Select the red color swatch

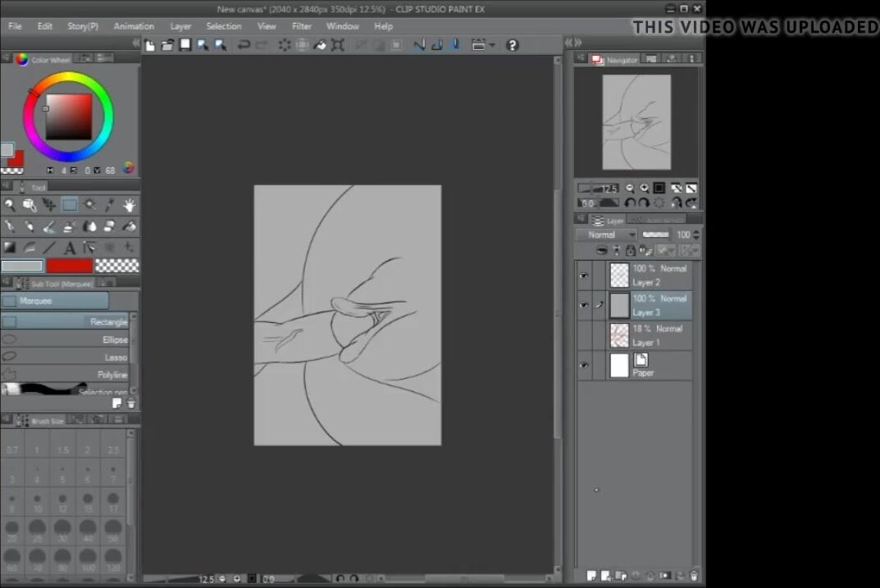click(x=70, y=266)
